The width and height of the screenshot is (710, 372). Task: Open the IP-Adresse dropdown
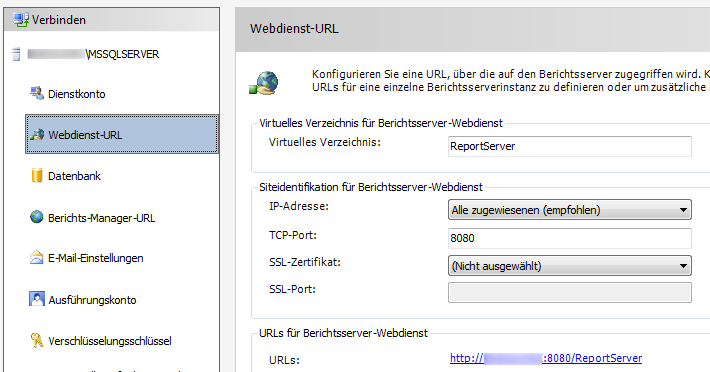click(x=570, y=210)
